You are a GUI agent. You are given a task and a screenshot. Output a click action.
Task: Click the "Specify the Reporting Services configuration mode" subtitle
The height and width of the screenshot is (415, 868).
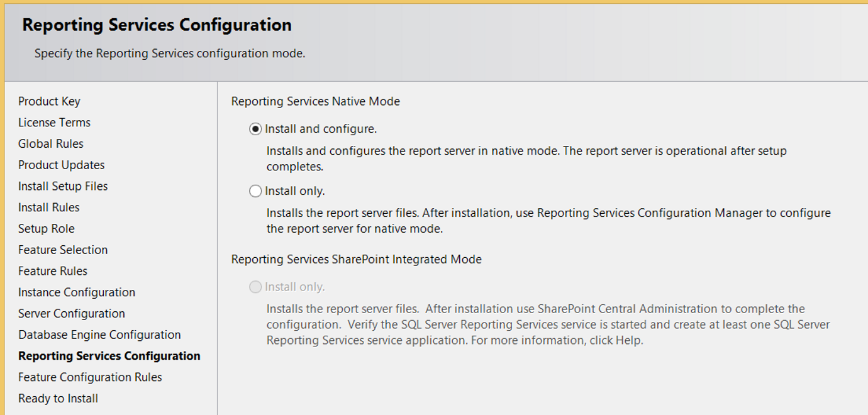point(170,53)
